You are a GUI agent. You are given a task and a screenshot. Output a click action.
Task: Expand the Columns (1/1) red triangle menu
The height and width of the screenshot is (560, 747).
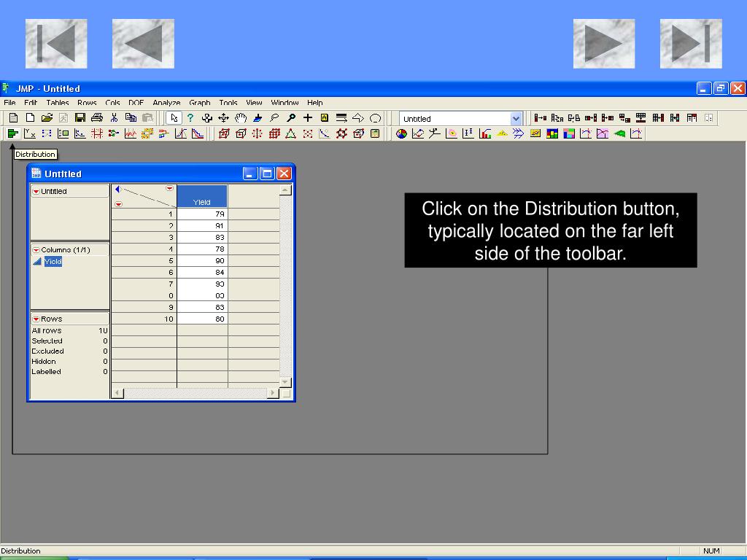(36, 250)
